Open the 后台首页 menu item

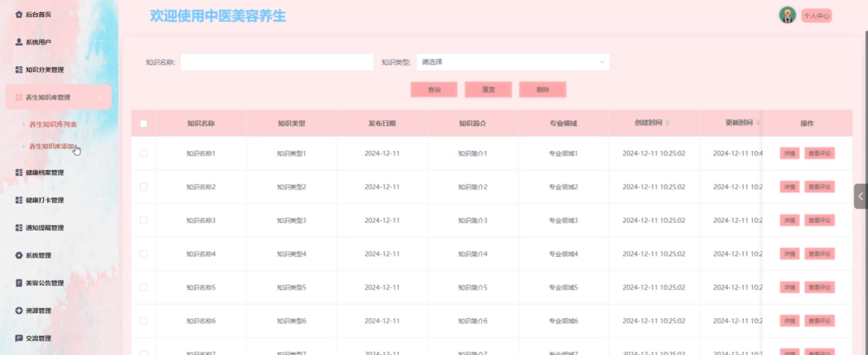59,14
